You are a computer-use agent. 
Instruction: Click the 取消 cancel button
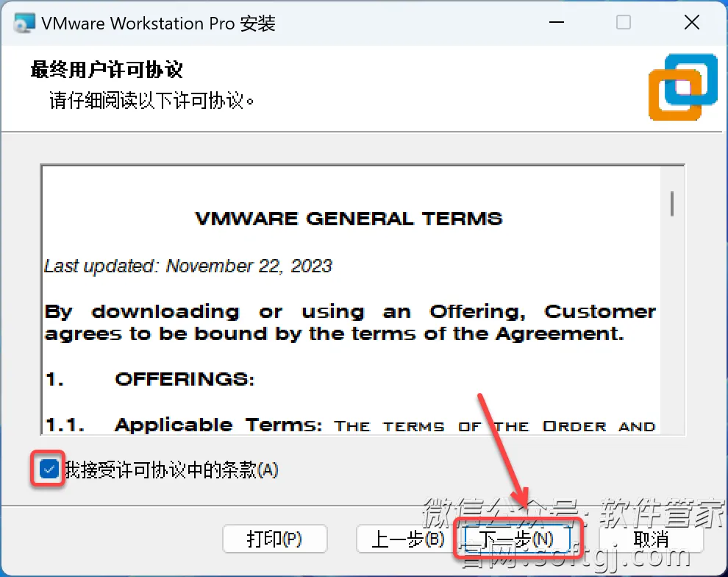651,539
